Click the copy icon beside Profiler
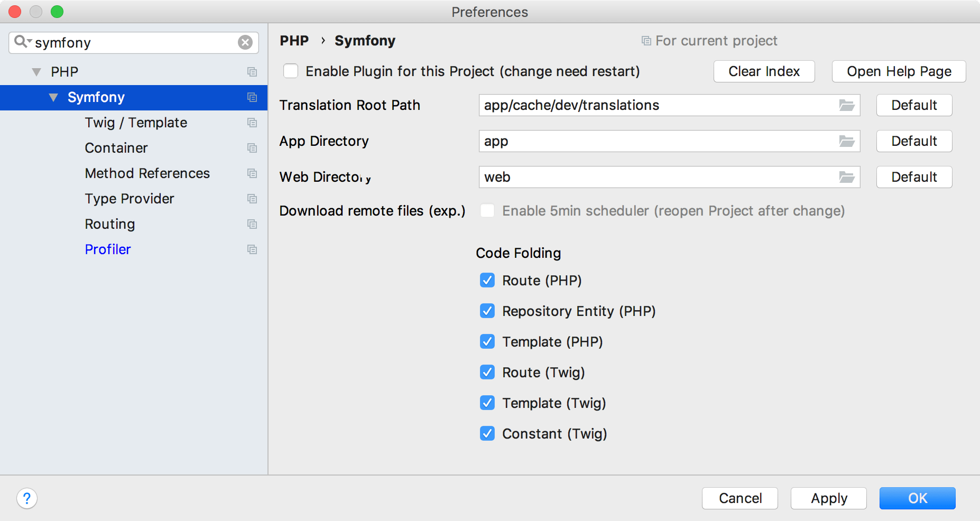This screenshot has width=980, height=521. coord(252,249)
